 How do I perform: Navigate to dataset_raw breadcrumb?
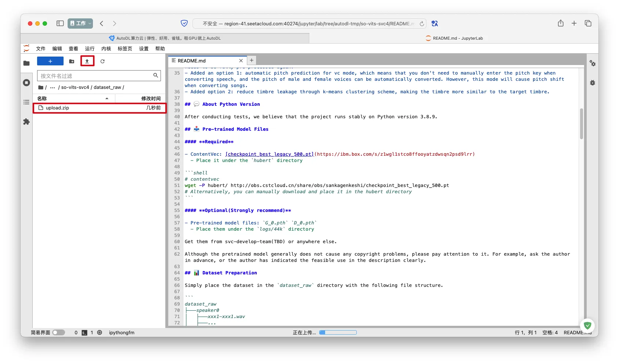[107, 87]
